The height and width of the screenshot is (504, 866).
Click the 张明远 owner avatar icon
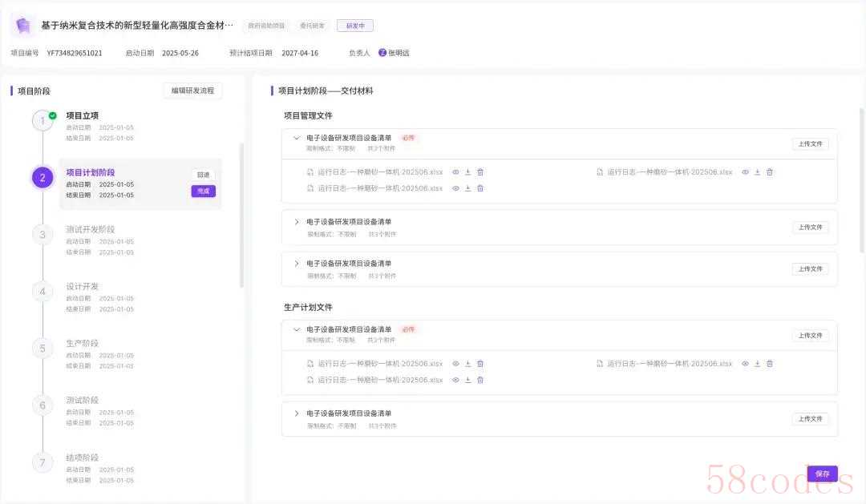(x=382, y=53)
